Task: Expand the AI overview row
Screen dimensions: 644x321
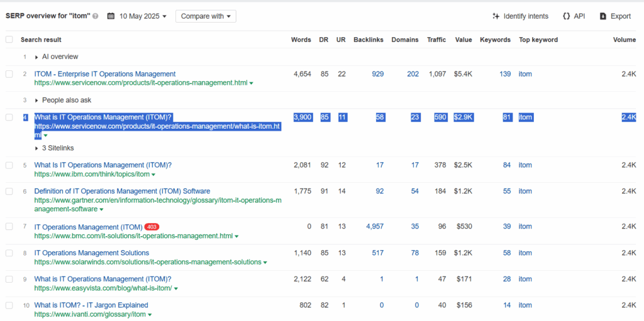Action: [x=36, y=57]
